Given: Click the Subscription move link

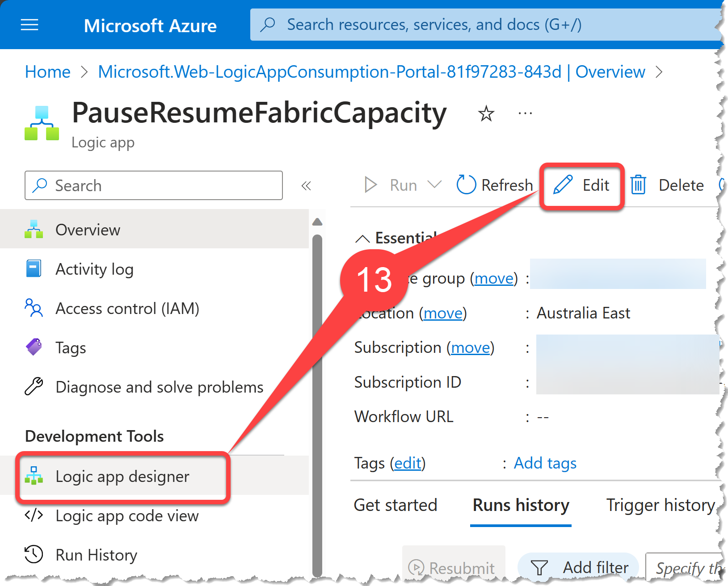Looking at the screenshot, I should tap(471, 347).
